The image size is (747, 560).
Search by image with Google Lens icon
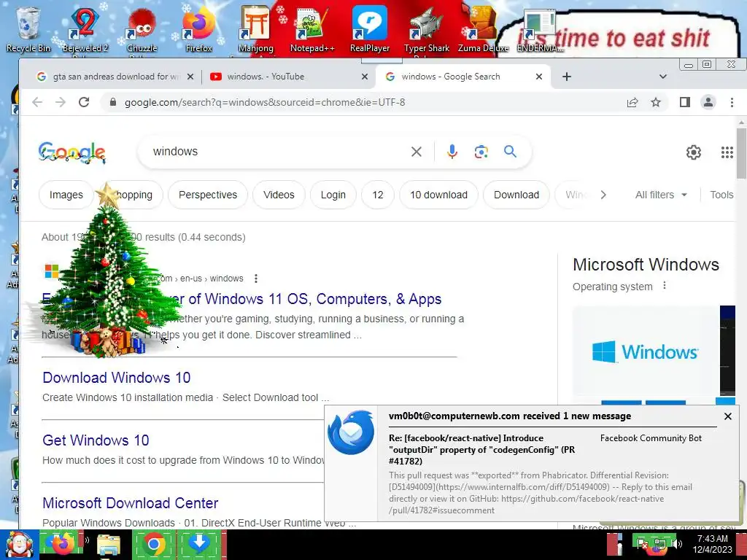point(481,152)
